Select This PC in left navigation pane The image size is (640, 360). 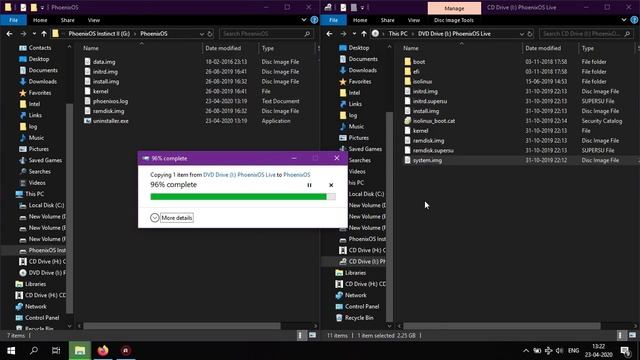tap(34, 194)
